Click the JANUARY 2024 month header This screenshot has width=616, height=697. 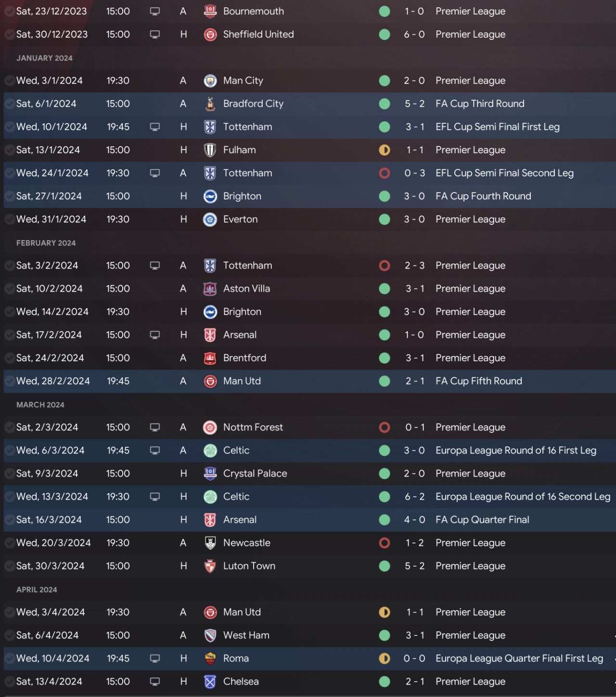coord(44,58)
